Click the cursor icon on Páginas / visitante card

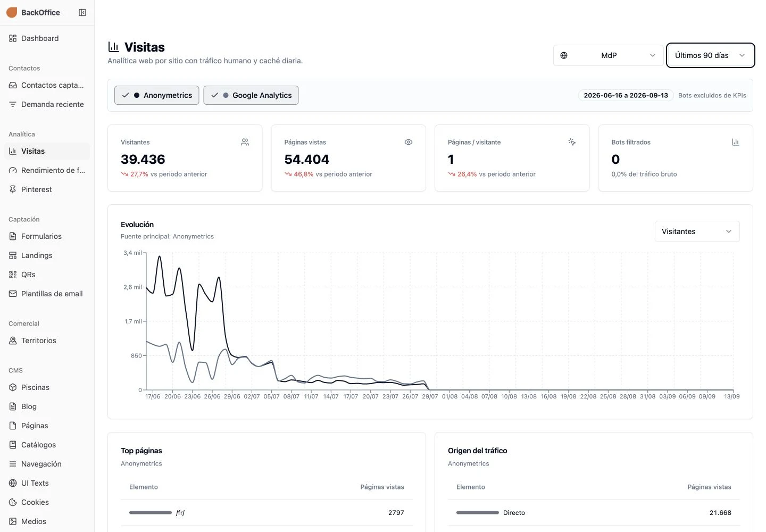tap(572, 142)
